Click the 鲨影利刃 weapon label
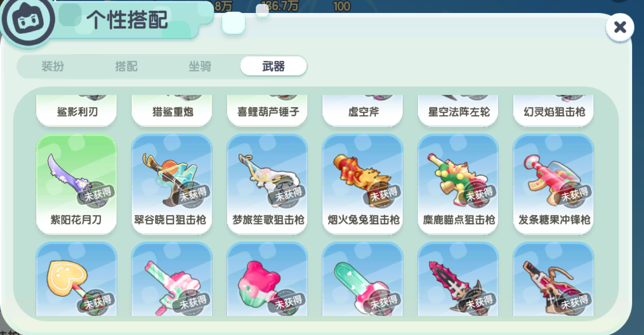Screen dimensions: 644x335 (x=77, y=112)
